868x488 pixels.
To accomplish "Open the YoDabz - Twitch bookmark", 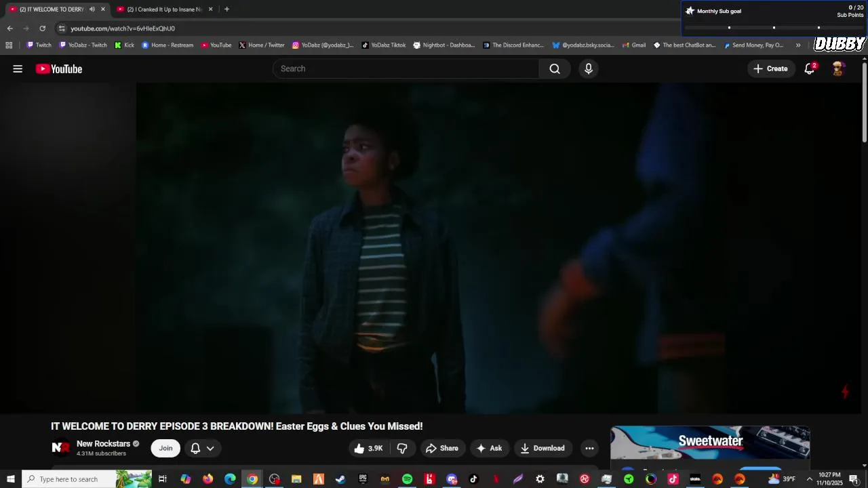I will [x=83, y=45].
